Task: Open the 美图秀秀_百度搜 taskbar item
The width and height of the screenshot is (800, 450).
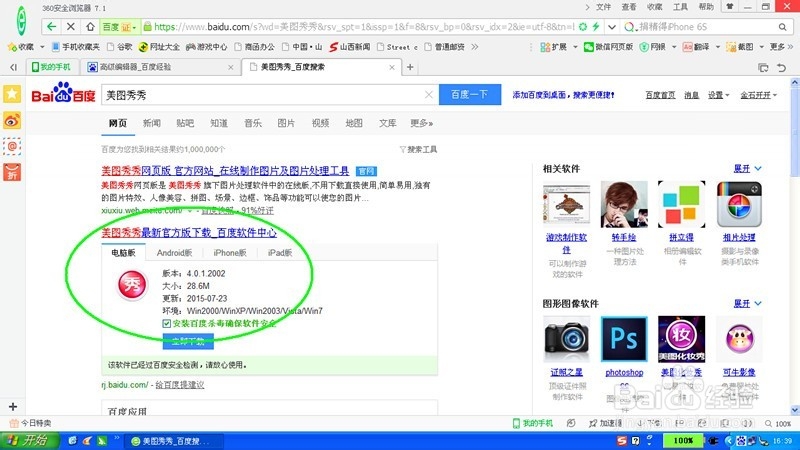Action: click(173, 441)
